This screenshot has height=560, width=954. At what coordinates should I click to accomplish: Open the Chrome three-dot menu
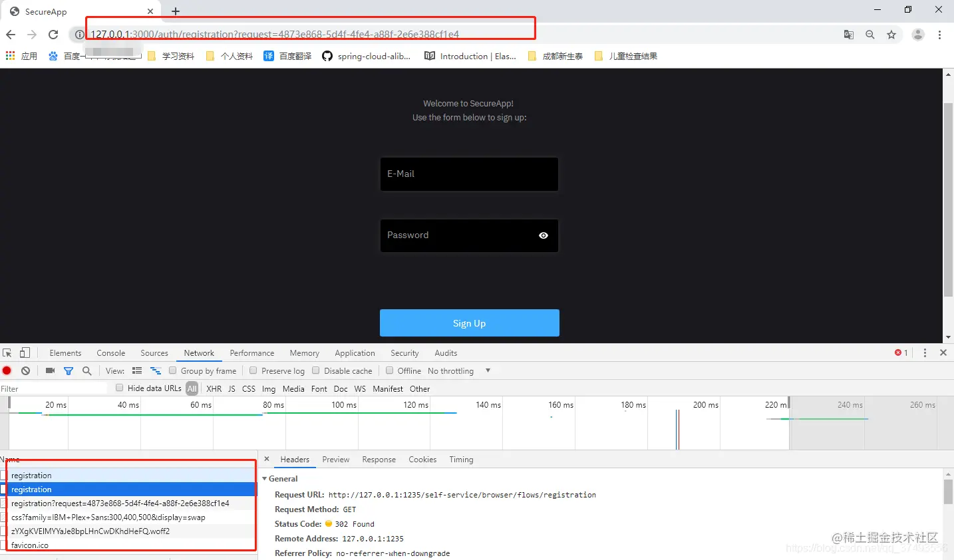tap(940, 34)
